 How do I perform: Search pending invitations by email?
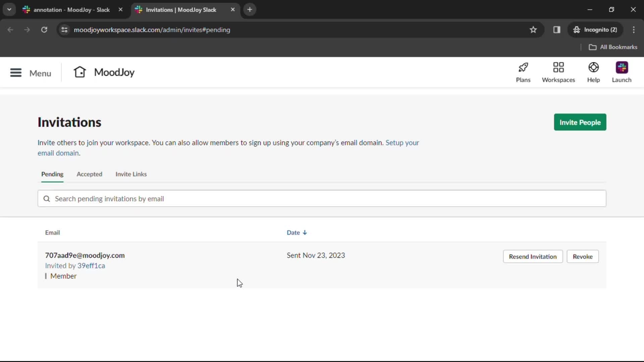(322, 198)
